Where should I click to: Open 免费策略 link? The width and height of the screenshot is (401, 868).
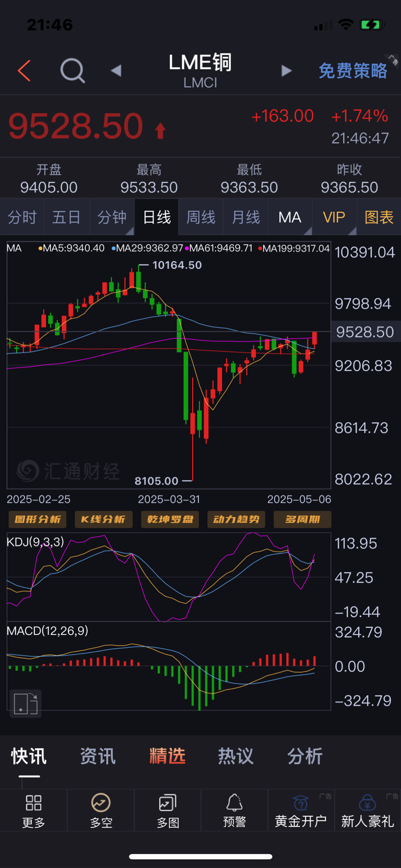click(x=353, y=70)
